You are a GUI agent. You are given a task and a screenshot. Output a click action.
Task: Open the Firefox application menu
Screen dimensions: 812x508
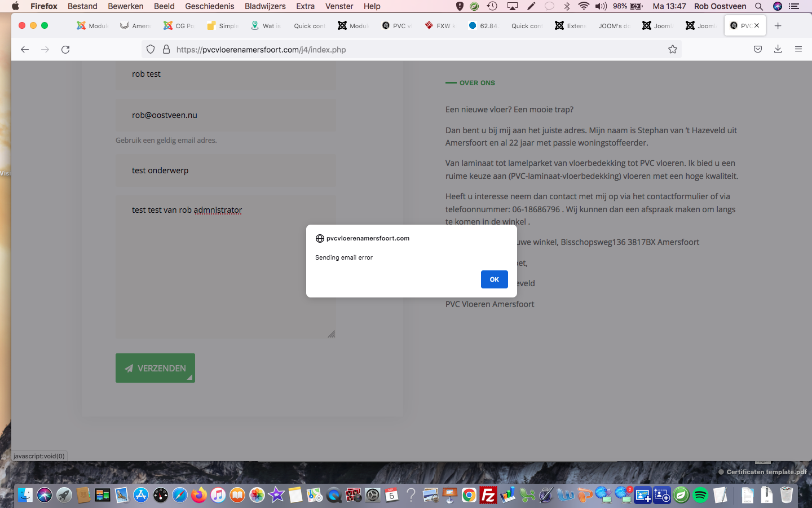coord(44,6)
